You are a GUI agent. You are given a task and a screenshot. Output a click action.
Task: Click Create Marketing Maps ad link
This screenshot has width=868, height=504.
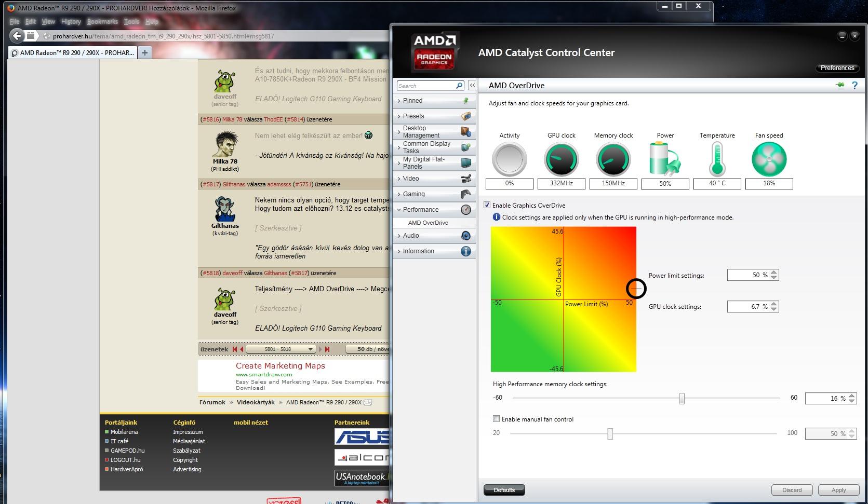281,366
